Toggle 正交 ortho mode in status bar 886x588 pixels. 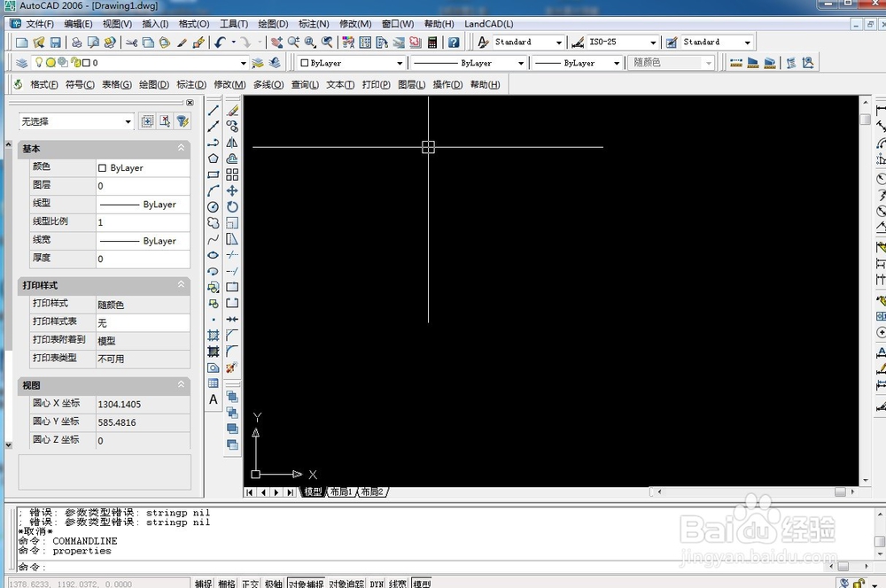tap(250, 584)
